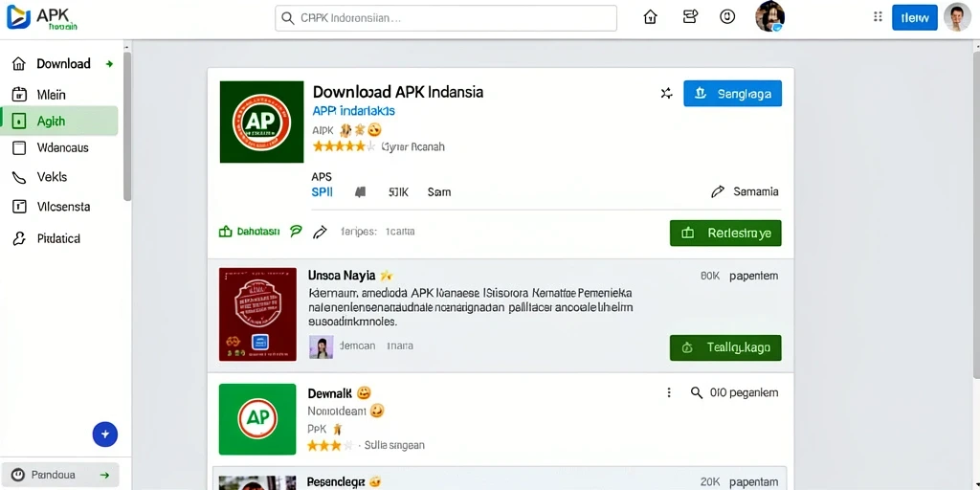Click the blue Senglaga button

tap(732, 94)
